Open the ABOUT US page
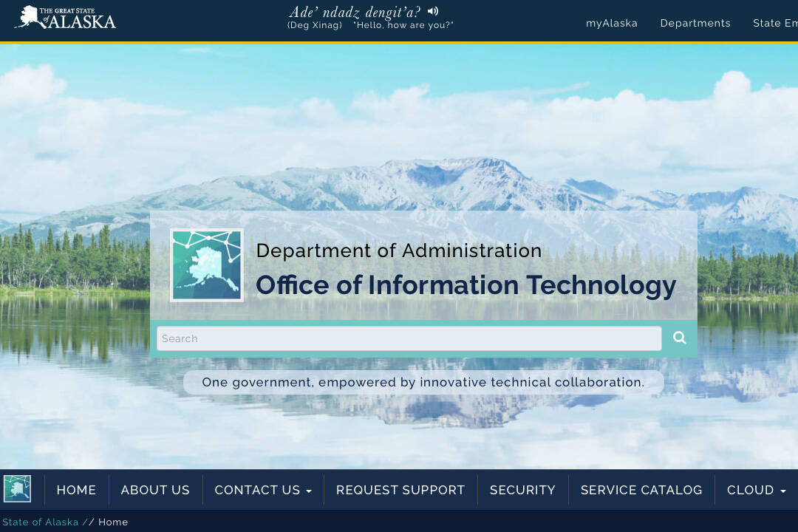This screenshot has width=798, height=532. pyautogui.click(x=155, y=490)
